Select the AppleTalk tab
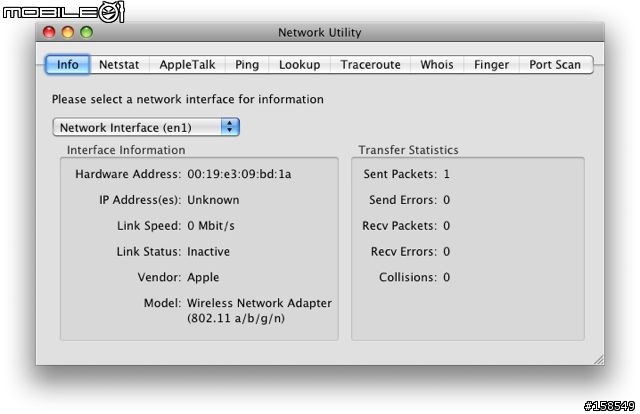 [x=187, y=65]
